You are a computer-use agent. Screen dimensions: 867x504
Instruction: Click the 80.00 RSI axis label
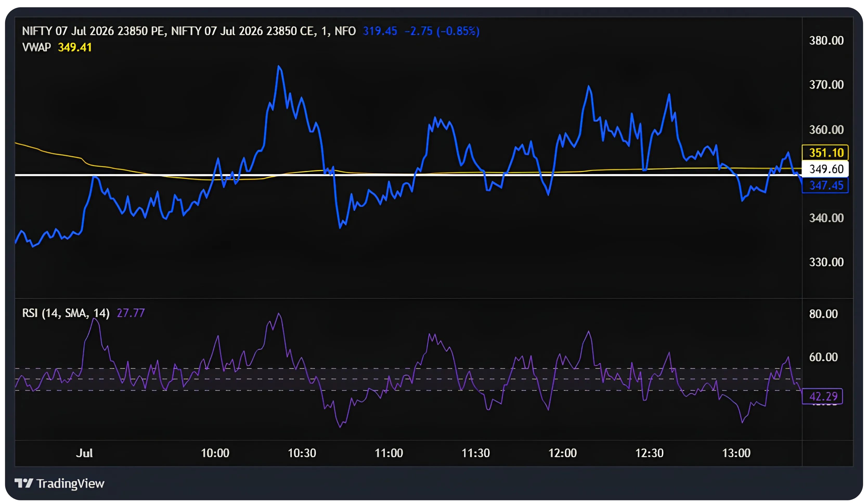[823, 314]
